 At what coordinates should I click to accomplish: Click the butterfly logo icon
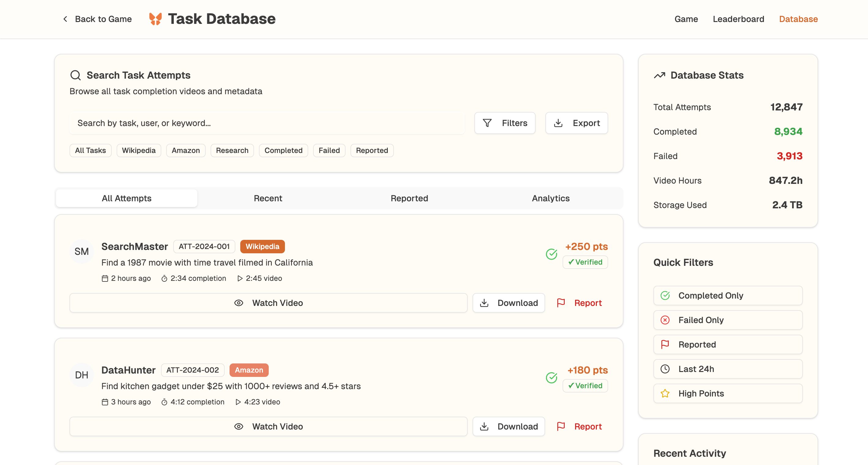[155, 19]
